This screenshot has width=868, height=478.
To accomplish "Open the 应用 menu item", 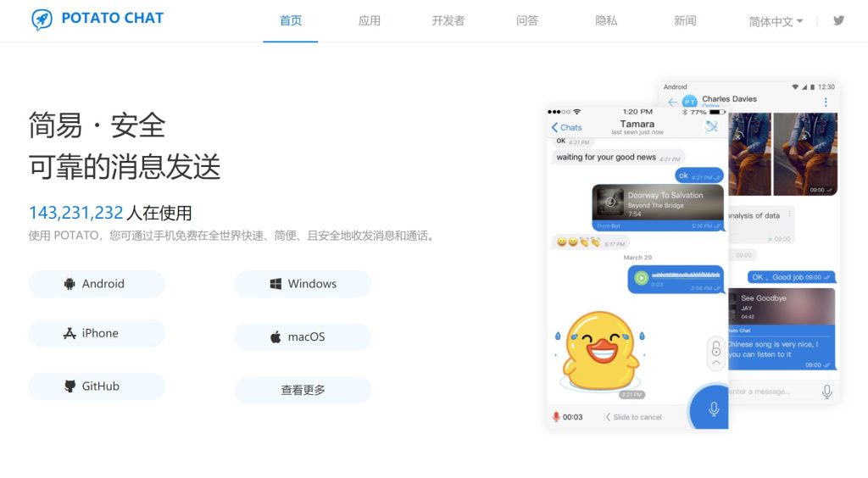I will point(370,21).
